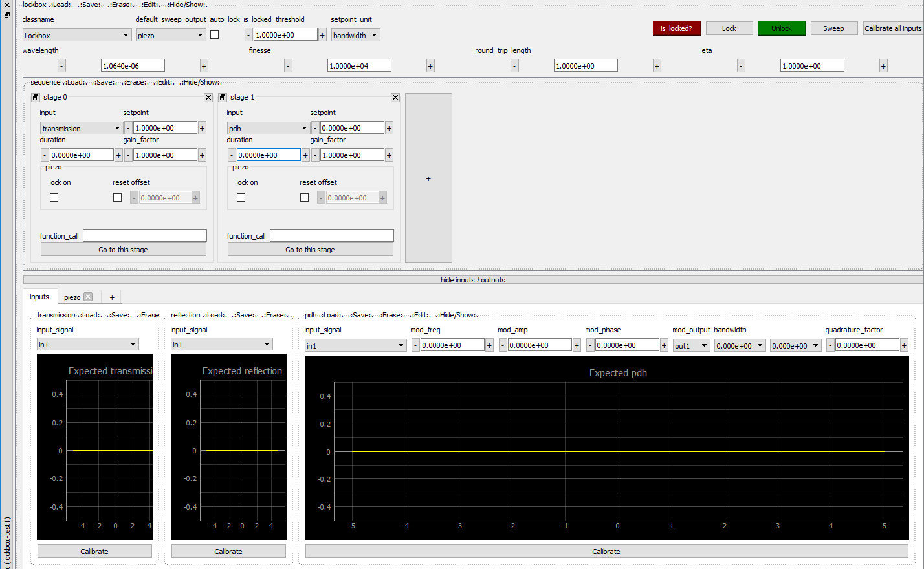Open stage 1 input pdh dropdown
The image size is (924, 569).
coord(268,128)
